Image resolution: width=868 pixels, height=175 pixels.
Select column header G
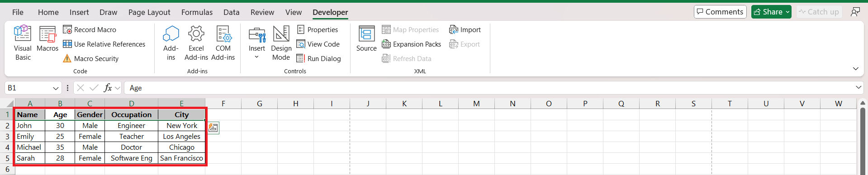(260, 104)
